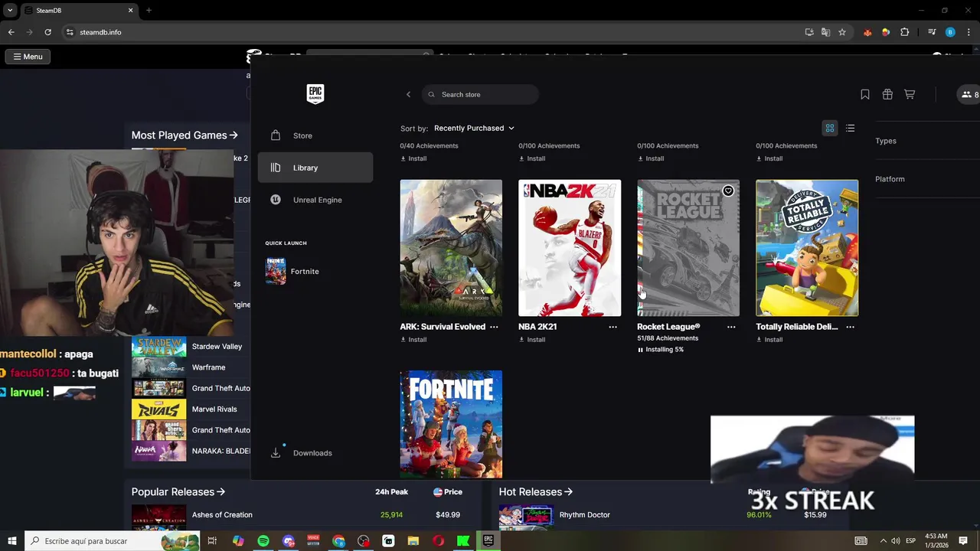Focus the Search store field
Screen dimensions: 980x551
[480, 94]
